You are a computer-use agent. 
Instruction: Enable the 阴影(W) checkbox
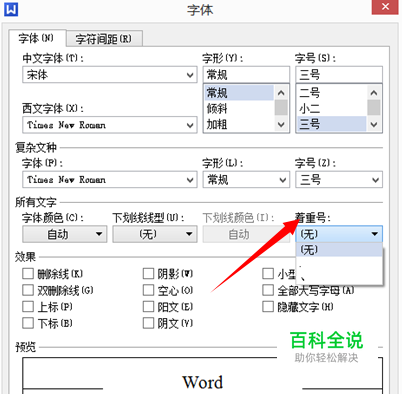coord(148,274)
